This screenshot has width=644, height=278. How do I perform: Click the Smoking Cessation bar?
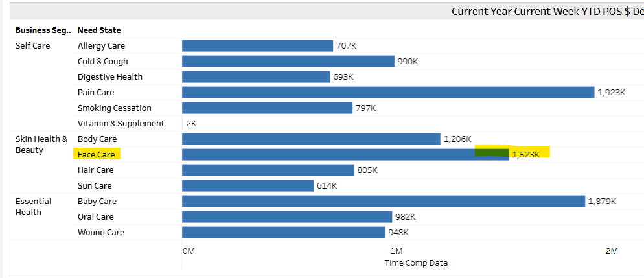coord(267,108)
